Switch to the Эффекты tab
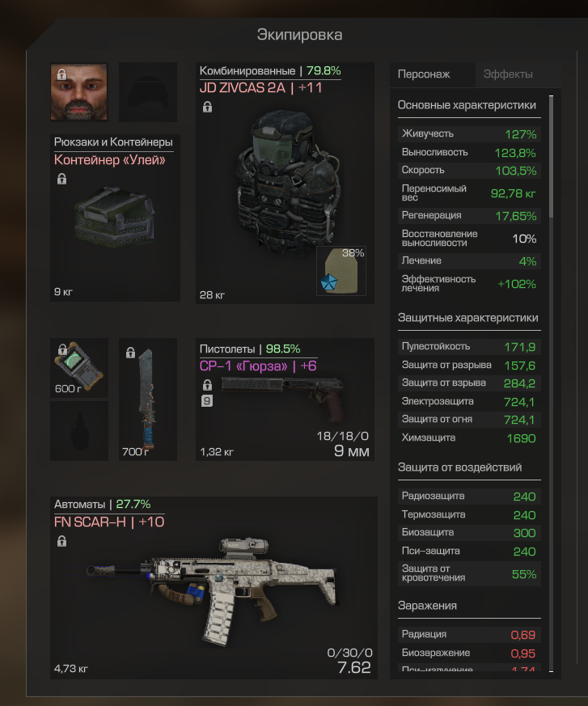Viewport: 588px width, 706px height. [508, 74]
